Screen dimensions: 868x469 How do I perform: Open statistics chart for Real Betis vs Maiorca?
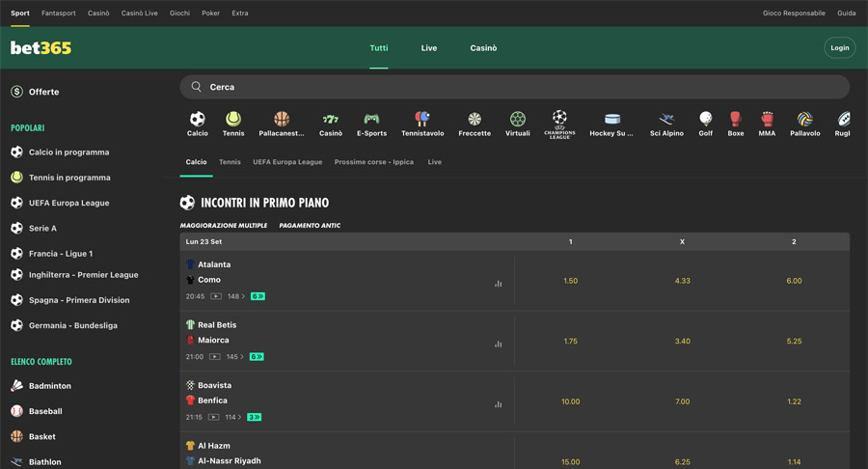[x=499, y=344]
